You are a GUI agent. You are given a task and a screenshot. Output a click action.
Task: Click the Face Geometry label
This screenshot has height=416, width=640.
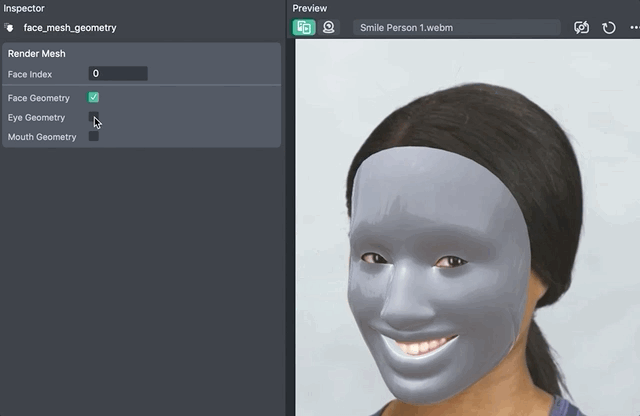39,98
